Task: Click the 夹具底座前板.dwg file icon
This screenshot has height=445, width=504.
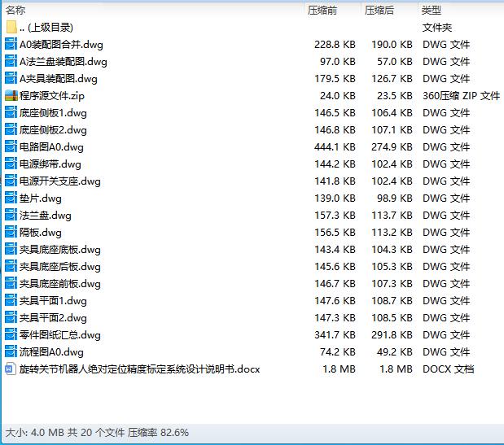Action: [11, 283]
